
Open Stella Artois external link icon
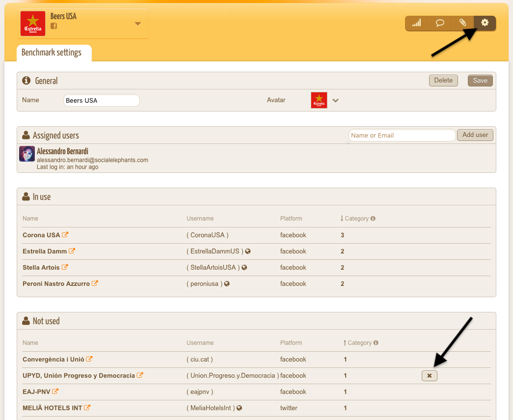coord(65,267)
